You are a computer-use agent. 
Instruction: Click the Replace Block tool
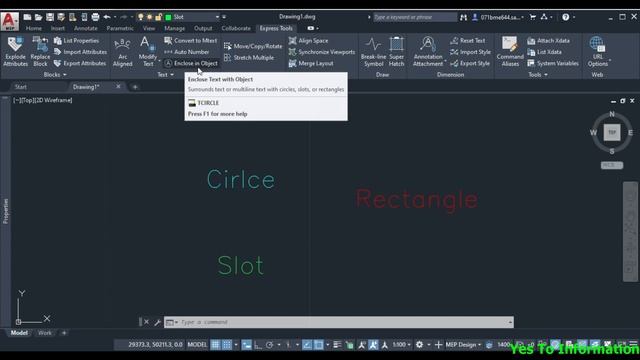[40, 51]
